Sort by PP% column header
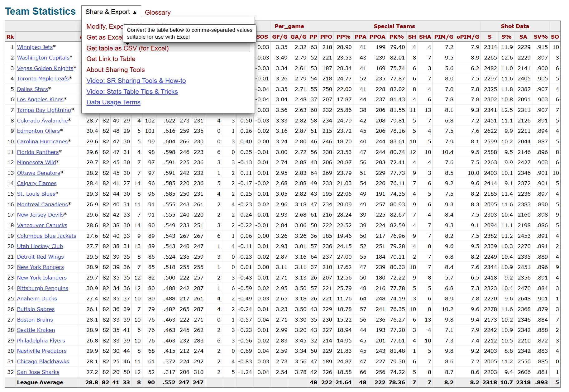The image size is (569, 392). tap(343, 37)
